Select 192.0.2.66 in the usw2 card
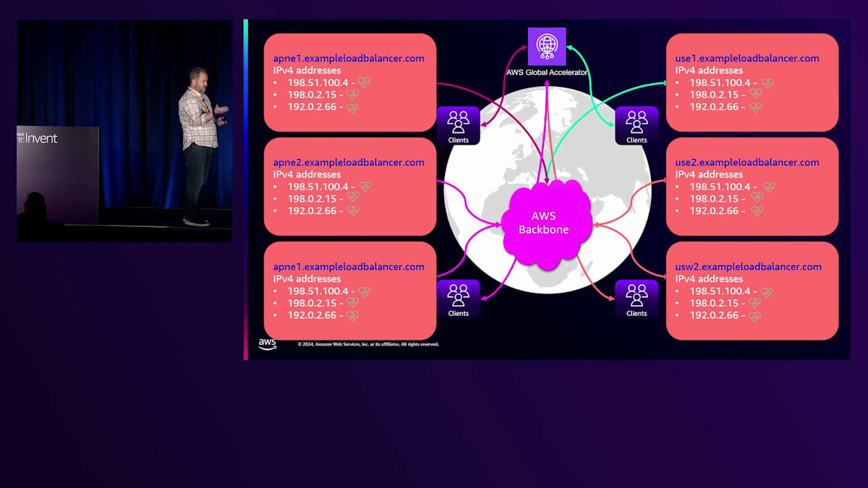The width and height of the screenshot is (868, 488). coord(713,316)
